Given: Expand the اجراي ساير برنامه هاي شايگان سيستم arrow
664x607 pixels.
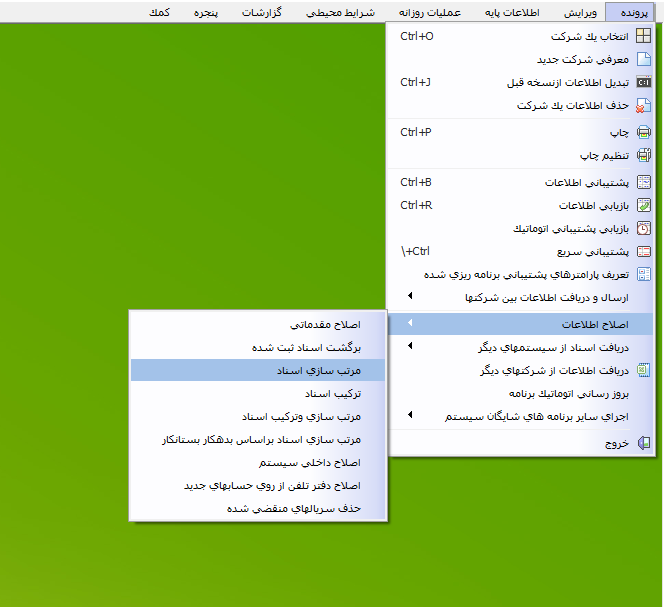Looking at the screenshot, I should pos(410,415).
